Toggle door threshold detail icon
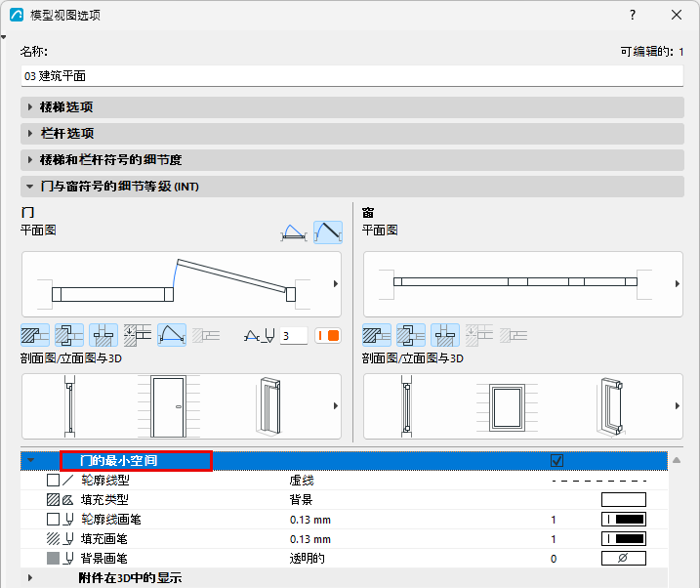The width and height of the screenshot is (700, 588). (103, 335)
